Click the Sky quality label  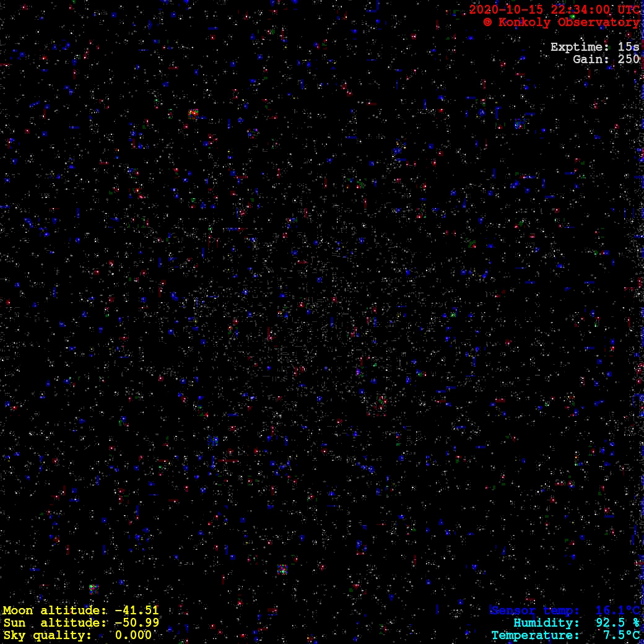click(x=47, y=635)
